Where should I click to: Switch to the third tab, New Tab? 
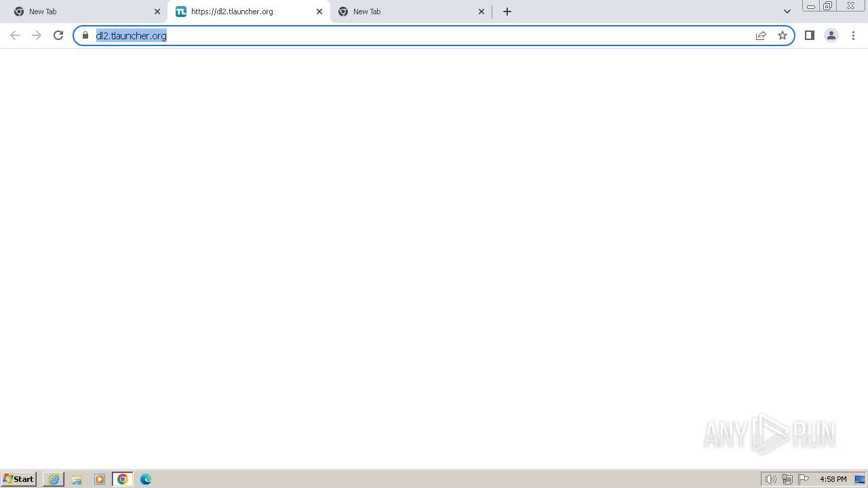411,12
